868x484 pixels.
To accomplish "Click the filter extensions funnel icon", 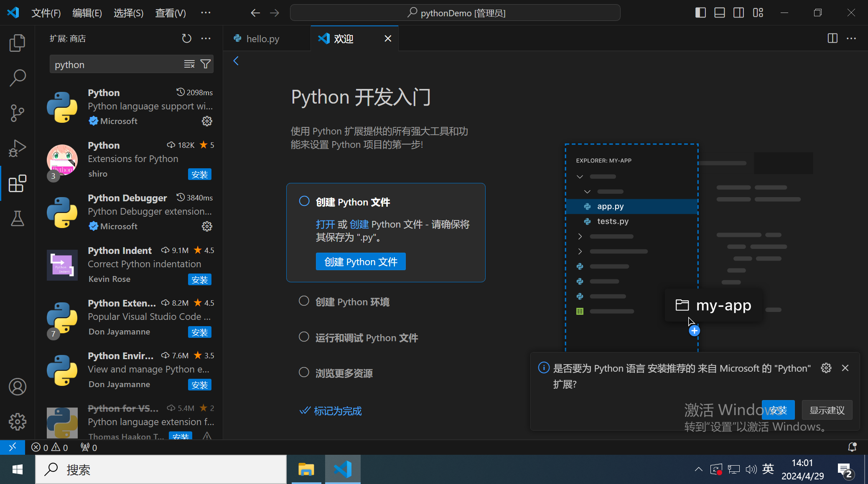I will 205,64.
